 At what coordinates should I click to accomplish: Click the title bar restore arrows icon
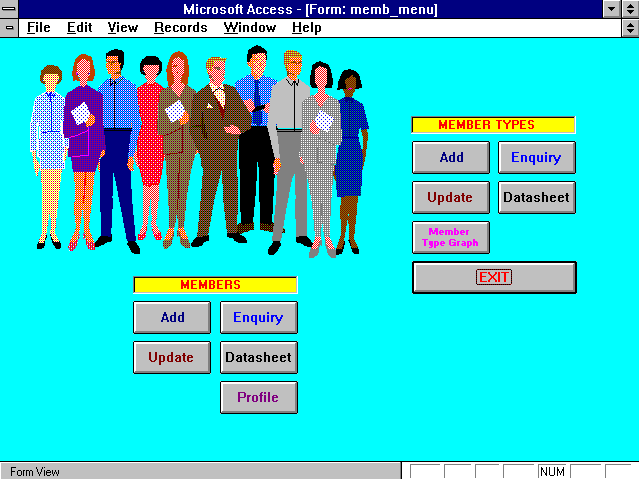point(630,9)
